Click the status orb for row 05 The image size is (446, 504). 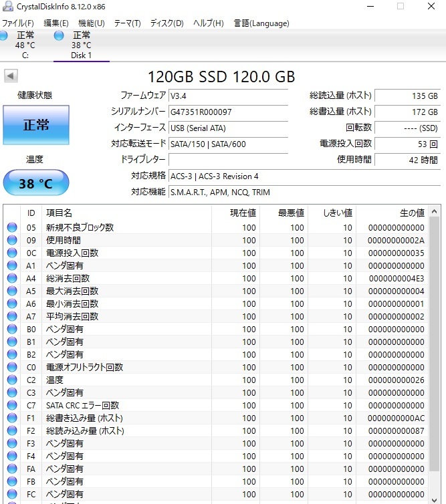(12, 227)
